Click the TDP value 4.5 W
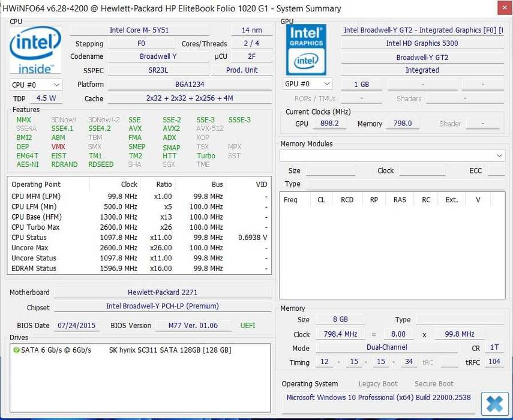The height and width of the screenshot is (420, 513). [x=46, y=98]
